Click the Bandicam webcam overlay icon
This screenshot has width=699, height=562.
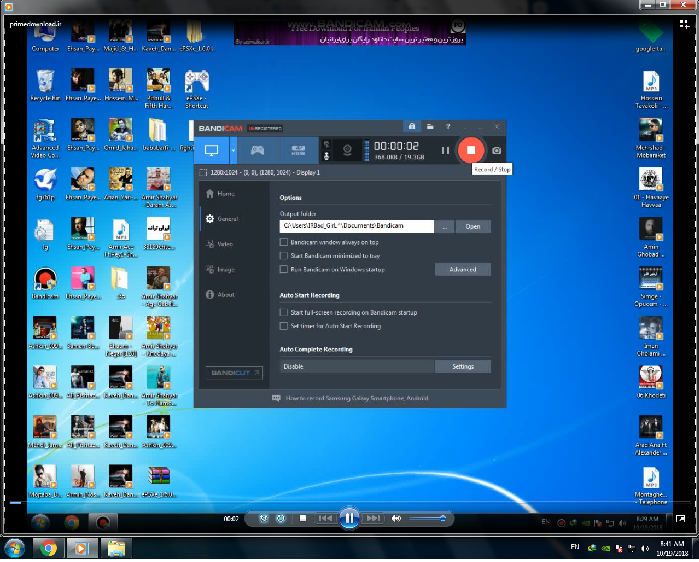coord(347,151)
